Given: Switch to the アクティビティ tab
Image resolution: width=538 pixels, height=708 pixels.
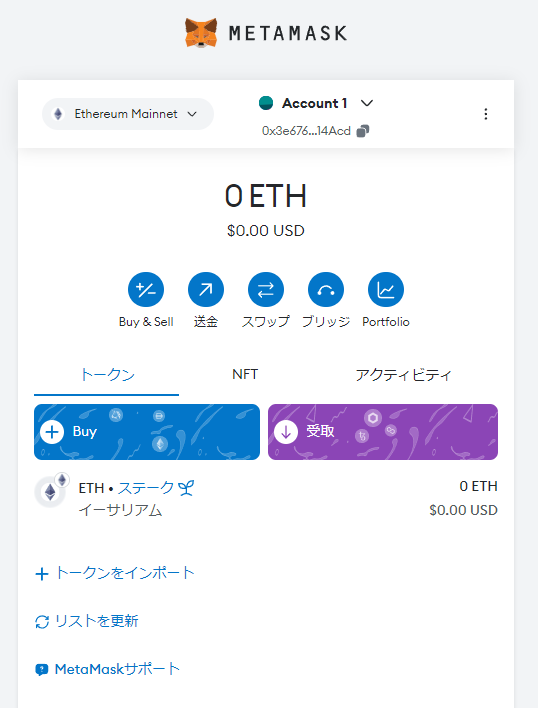Looking at the screenshot, I should click(x=403, y=374).
